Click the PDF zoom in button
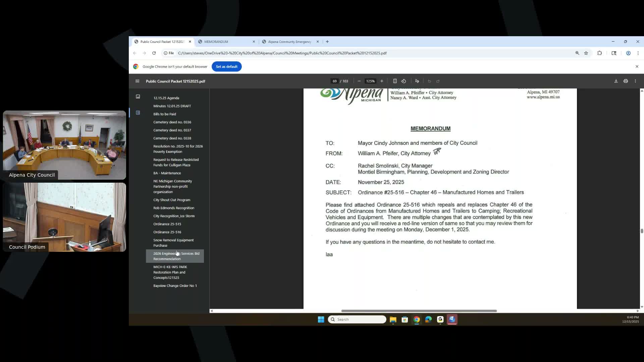 382,81
